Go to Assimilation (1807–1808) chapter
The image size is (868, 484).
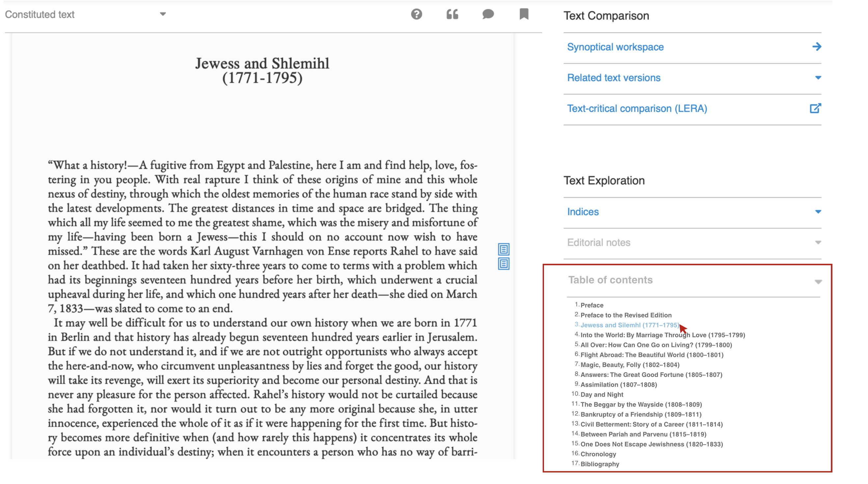click(x=619, y=385)
